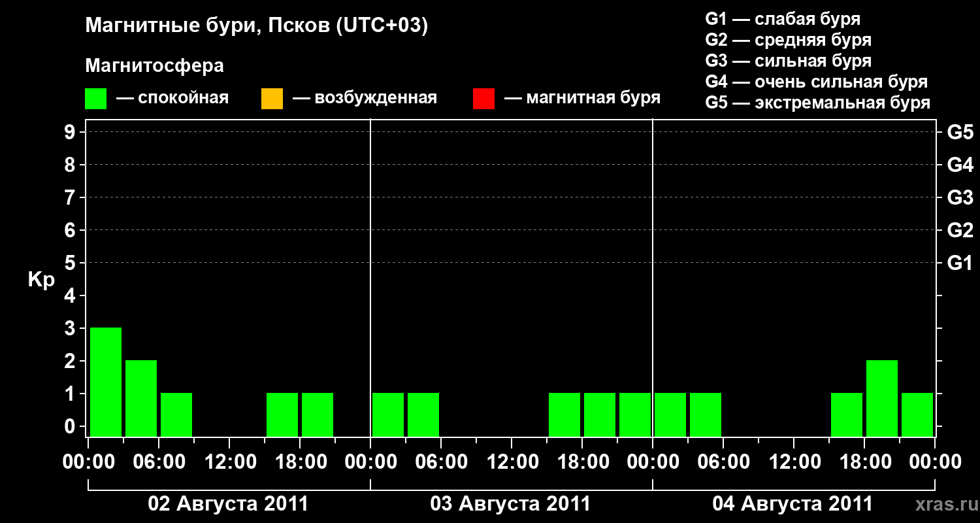
Task: Click the green 'спокойная' legend swatch
Action: (96, 99)
